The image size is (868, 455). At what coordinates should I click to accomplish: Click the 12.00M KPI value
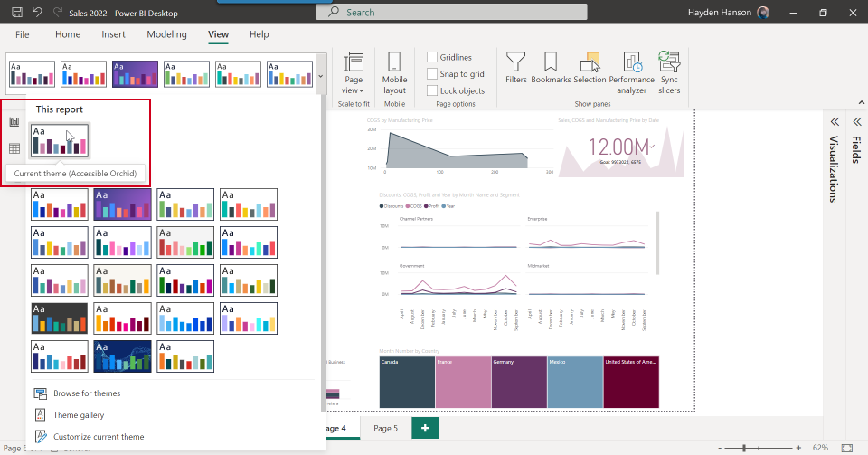pos(620,147)
